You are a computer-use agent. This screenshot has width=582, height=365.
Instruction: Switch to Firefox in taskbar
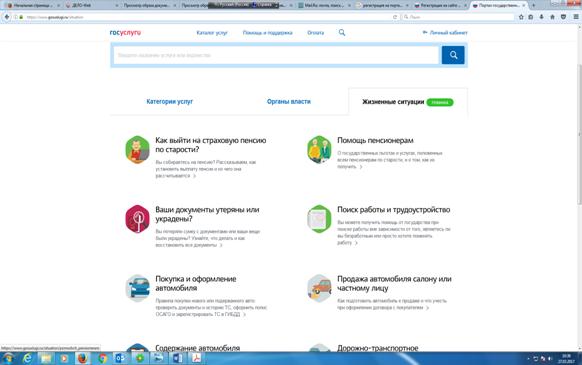tap(82, 358)
